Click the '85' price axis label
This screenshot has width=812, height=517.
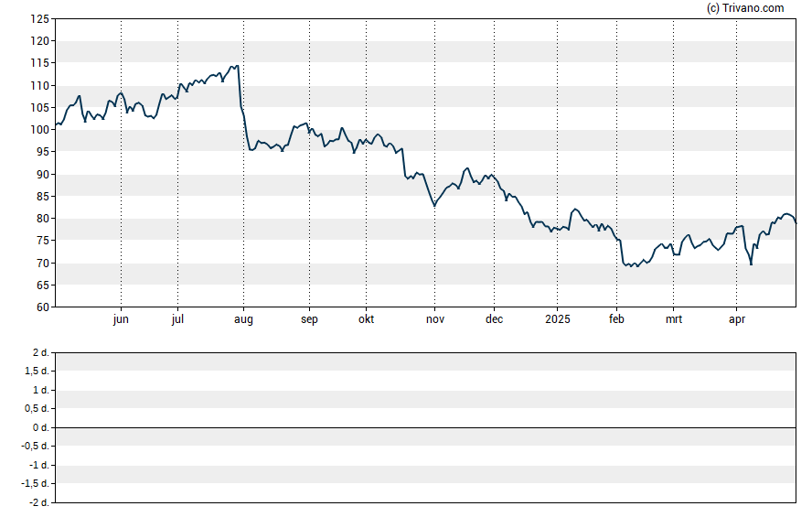(x=43, y=197)
